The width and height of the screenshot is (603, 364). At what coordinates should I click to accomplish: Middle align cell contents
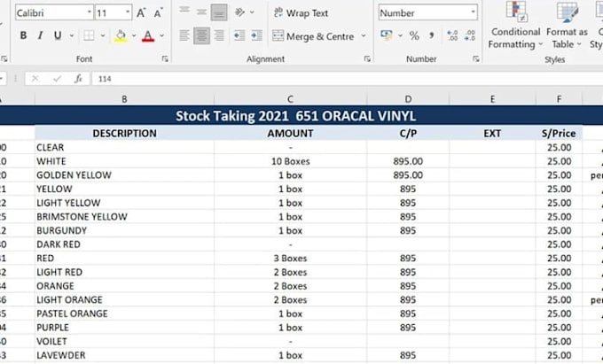point(201,12)
